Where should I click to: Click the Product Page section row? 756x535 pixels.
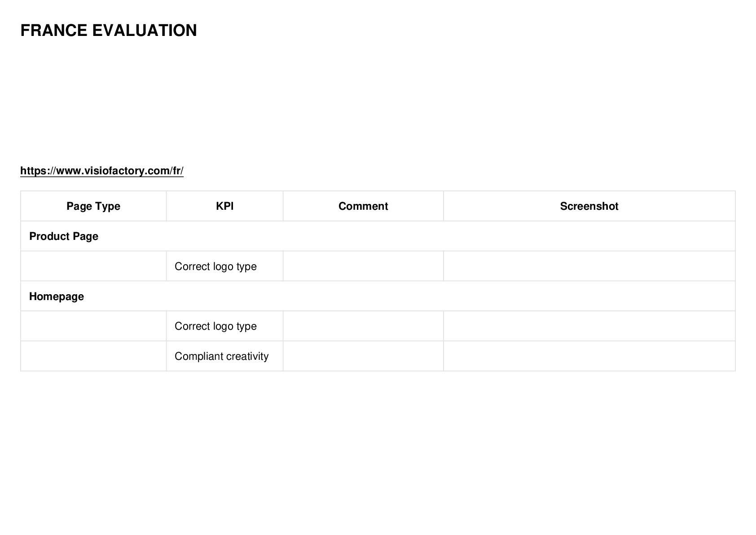pos(378,236)
